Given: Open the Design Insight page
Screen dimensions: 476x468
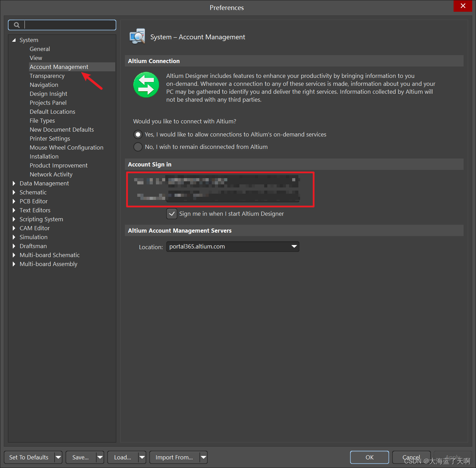Looking at the screenshot, I should [48, 94].
